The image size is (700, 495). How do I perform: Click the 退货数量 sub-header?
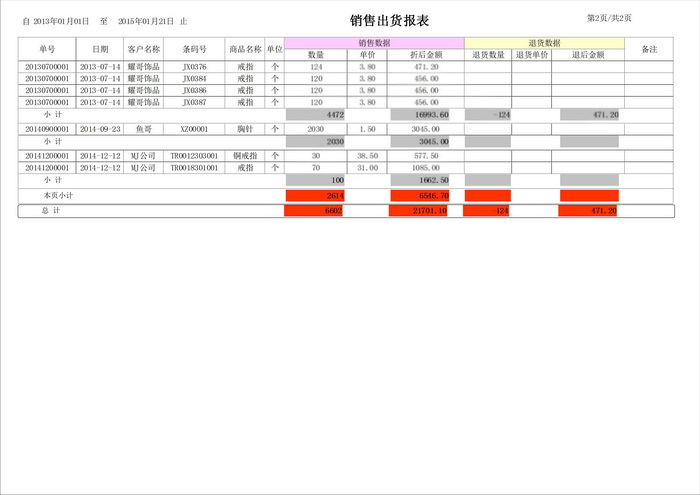point(488,55)
